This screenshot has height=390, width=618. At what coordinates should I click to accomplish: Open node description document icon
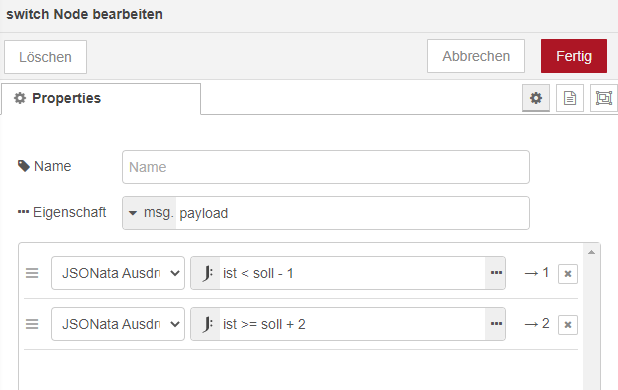(570, 98)
